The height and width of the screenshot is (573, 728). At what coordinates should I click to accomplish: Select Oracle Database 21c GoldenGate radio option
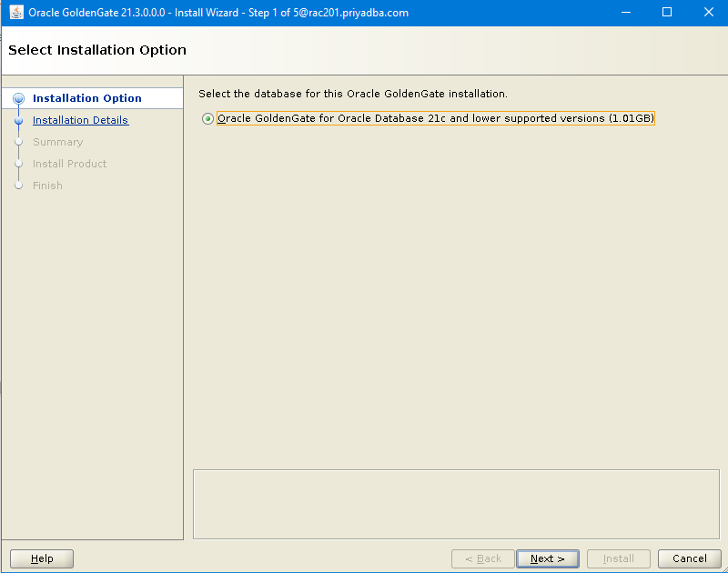207,119
